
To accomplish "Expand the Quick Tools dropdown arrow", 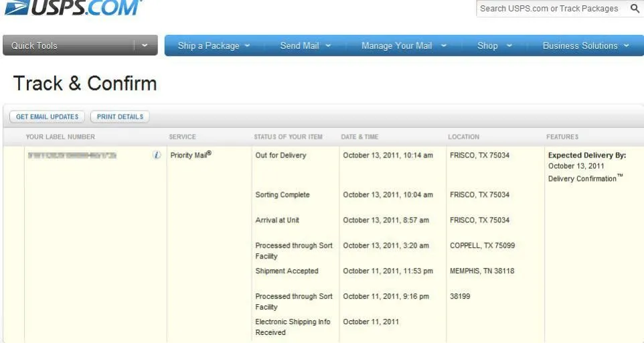I will 145,46.
